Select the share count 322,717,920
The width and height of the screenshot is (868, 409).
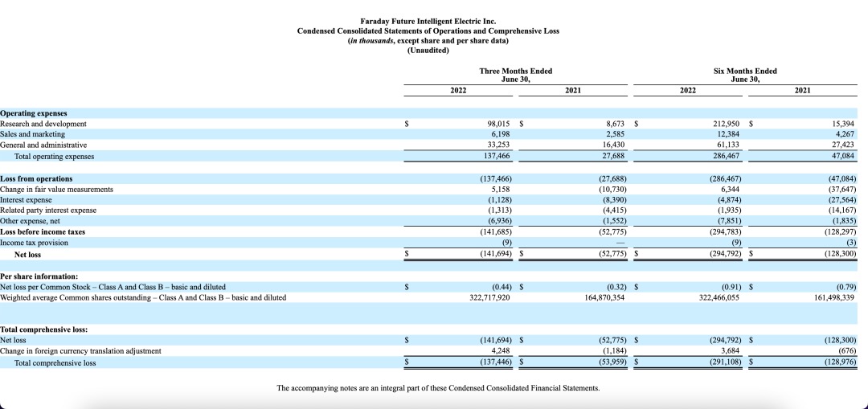[x=489, y=298]
